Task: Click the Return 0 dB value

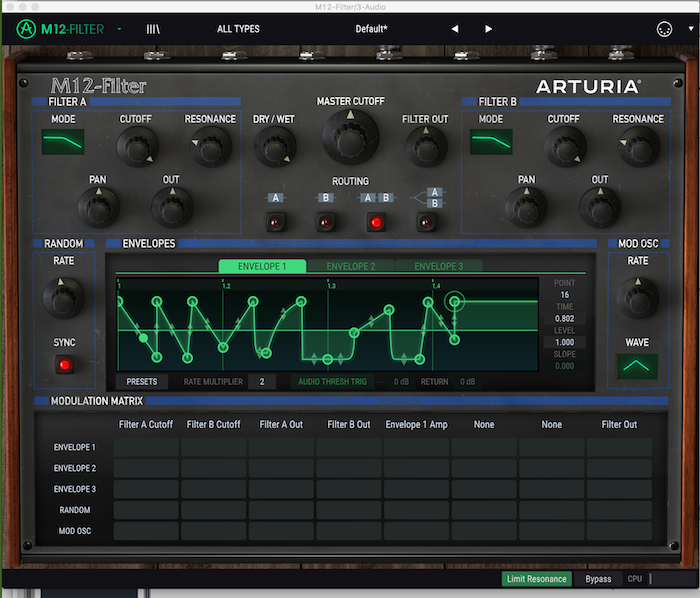Action: [x=467, y=382]
